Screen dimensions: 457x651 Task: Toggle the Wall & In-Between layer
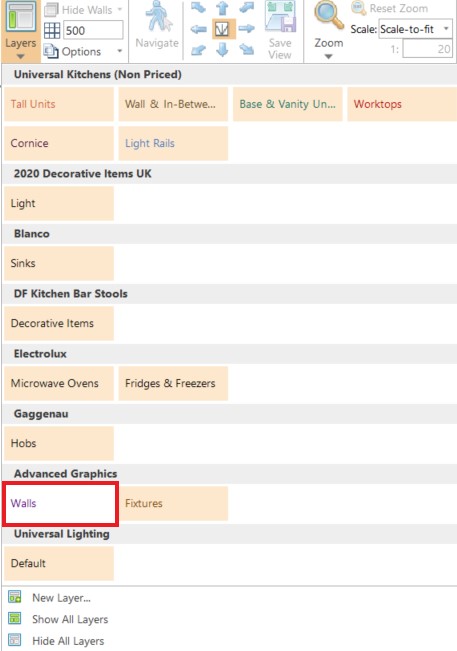pos(173,104)
